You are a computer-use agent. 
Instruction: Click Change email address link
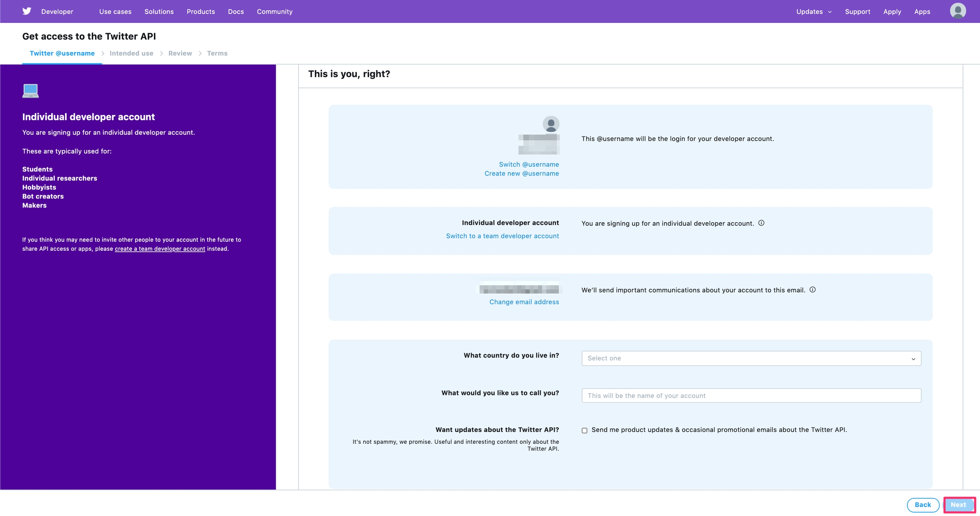524,302
